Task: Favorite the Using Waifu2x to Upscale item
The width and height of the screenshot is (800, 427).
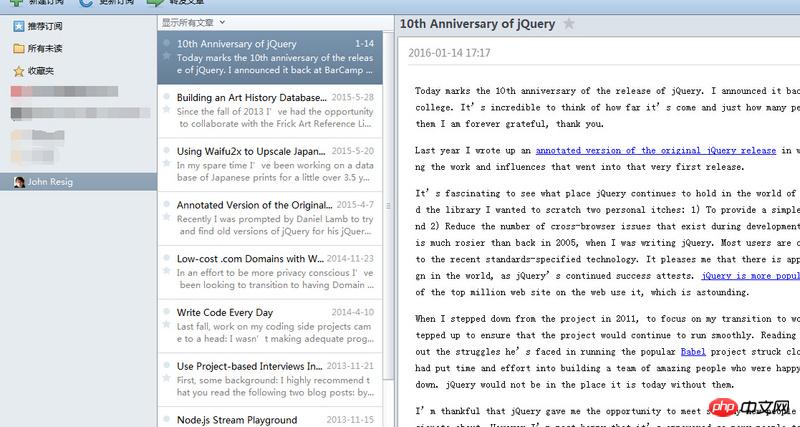Action: click(x=166, y=163)
